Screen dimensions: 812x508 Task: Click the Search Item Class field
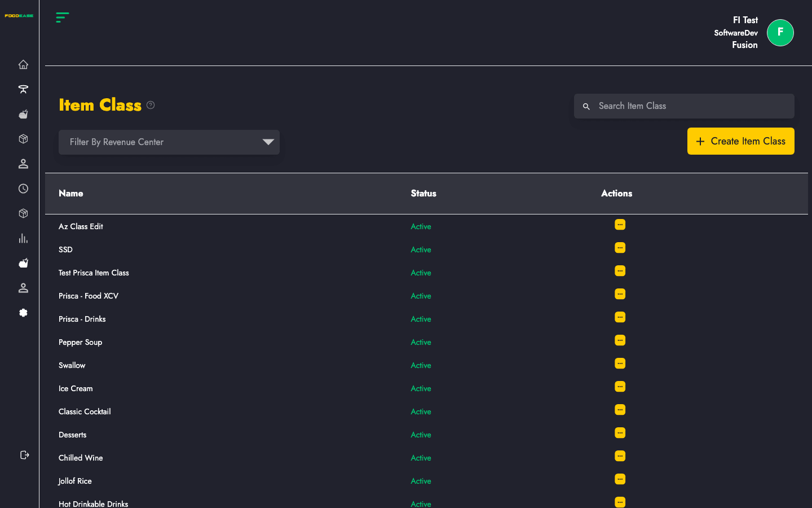(684, 106)
